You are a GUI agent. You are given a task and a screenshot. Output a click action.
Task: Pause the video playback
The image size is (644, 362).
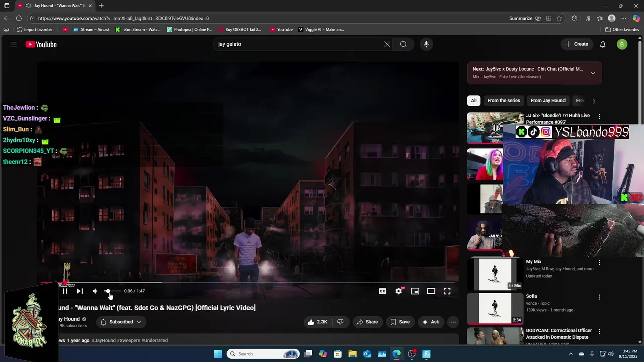[65, 291]
